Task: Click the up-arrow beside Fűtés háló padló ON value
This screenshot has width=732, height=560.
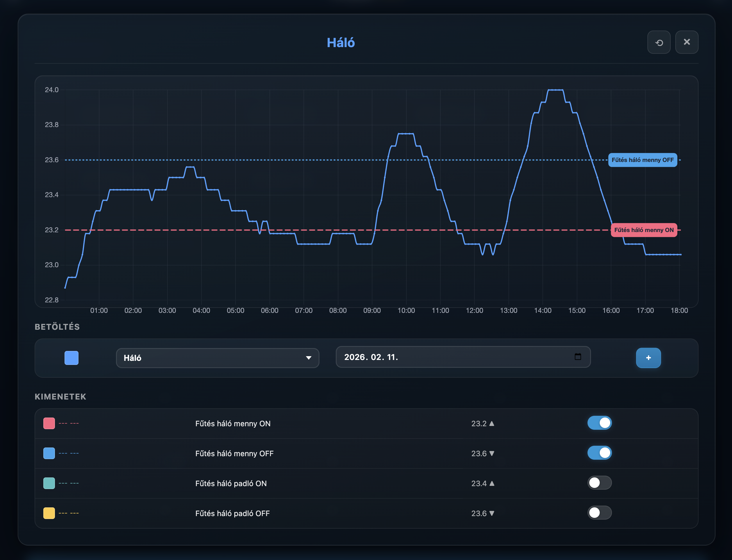Action: click(x=492, y=483)
